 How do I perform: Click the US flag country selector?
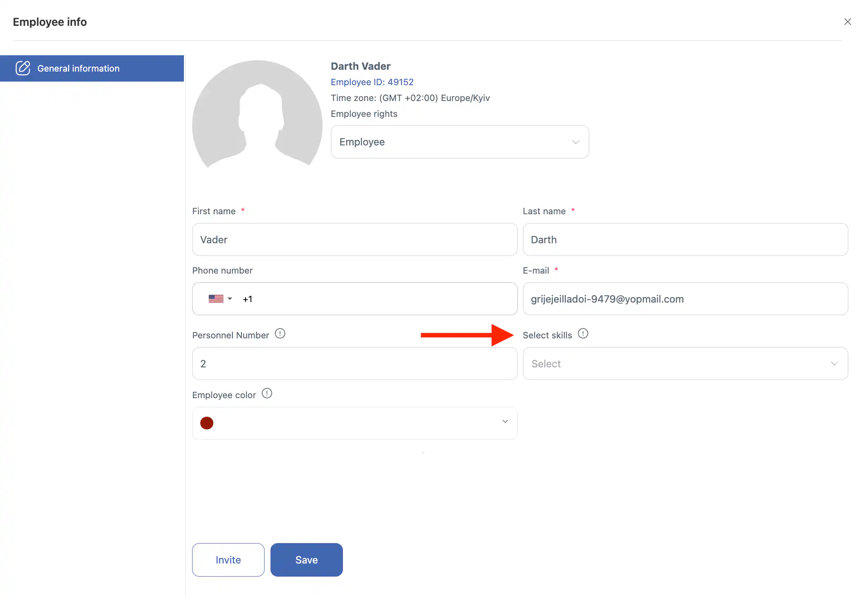coord(220,299)
